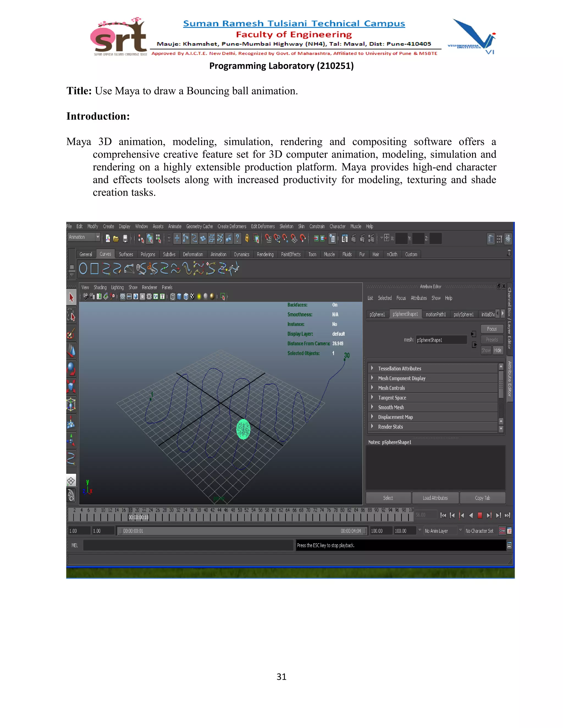
Task: Click frame 50 on the time slider
Action: tap(240, 514)
